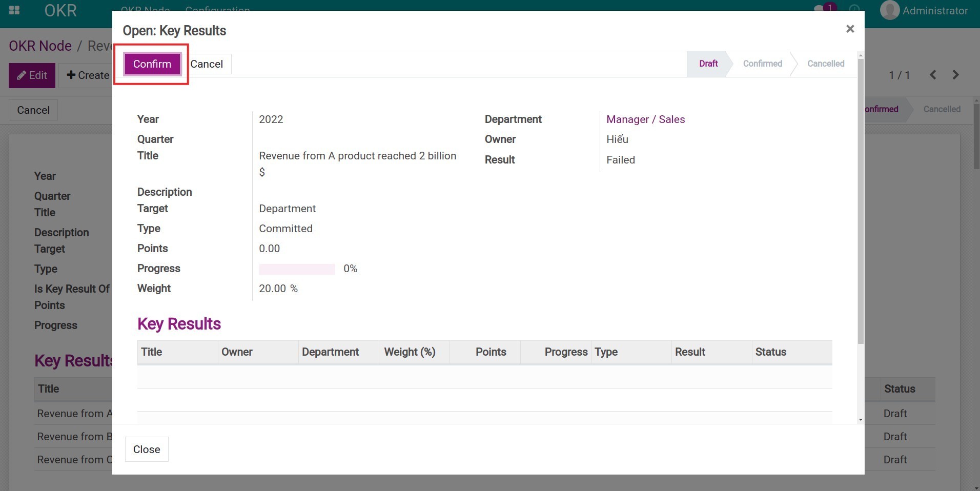This screenshot has width=980, height=491.
Task: Select the Cancelled status stage in dialog
Action: (825, 64)
